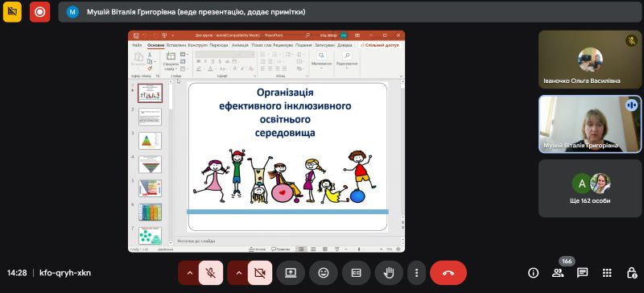Open ribbon display options in PowerPoint
This screenshot has height=293, width=644.
coord(357,35)
